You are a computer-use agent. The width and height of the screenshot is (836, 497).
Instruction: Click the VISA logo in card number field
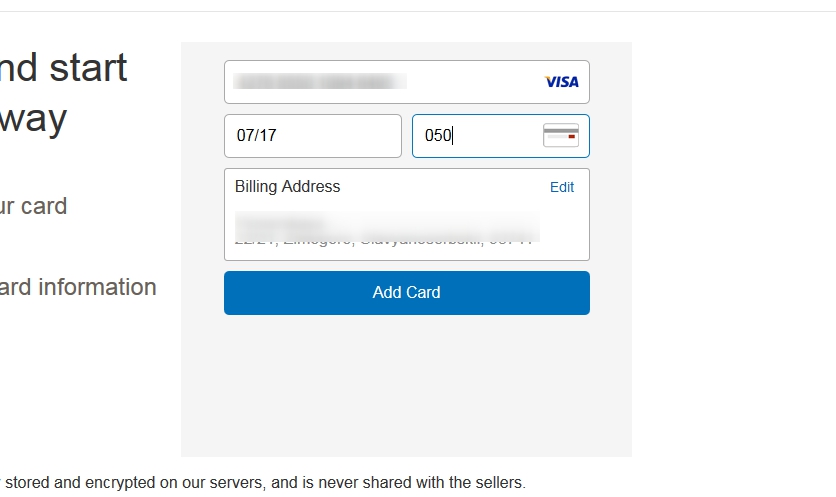tap(561, 82)
